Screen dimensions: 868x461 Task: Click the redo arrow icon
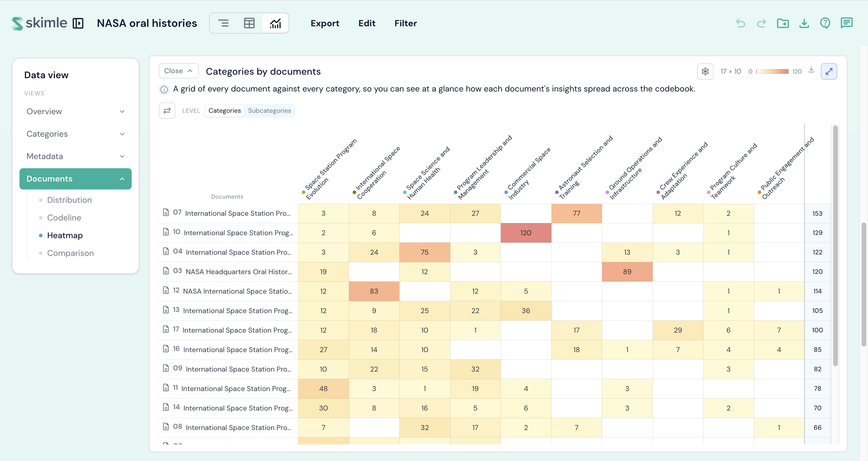pyautogui.click(x=761, y=23)
